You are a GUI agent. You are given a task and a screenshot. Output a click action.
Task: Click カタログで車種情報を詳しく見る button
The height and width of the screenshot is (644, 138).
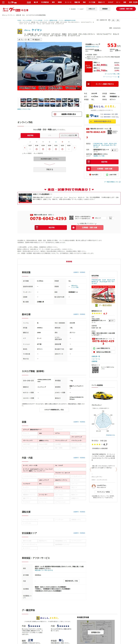54,410
